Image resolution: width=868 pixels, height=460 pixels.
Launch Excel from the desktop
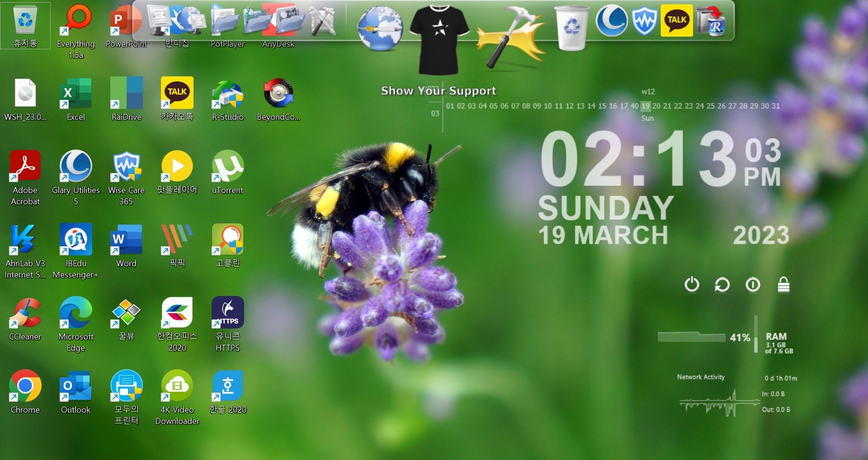[x=76, y=99]
